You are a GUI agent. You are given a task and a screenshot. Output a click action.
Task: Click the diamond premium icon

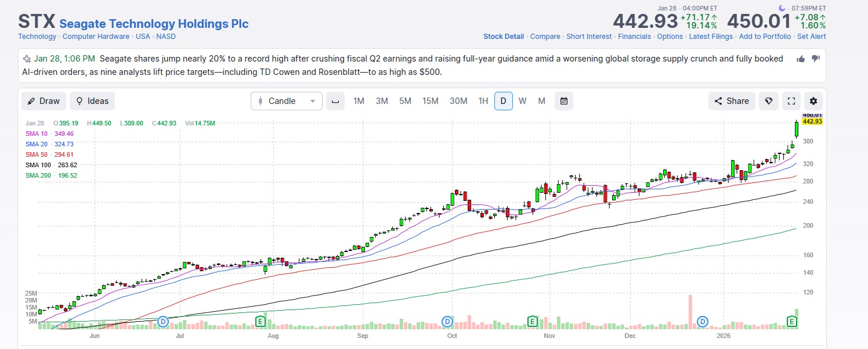coord(769,101)
